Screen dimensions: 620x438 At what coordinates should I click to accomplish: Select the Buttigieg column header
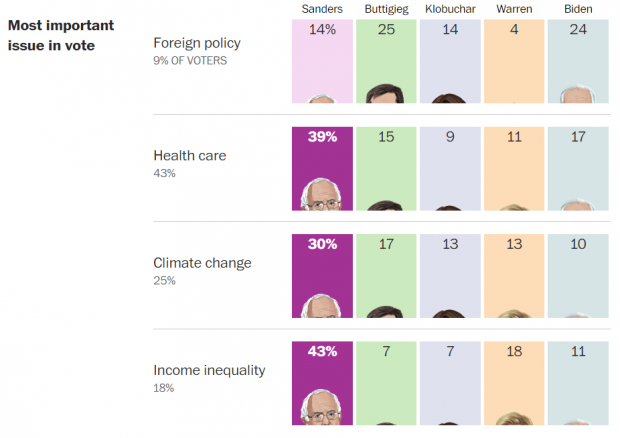[x=386, y=9]
